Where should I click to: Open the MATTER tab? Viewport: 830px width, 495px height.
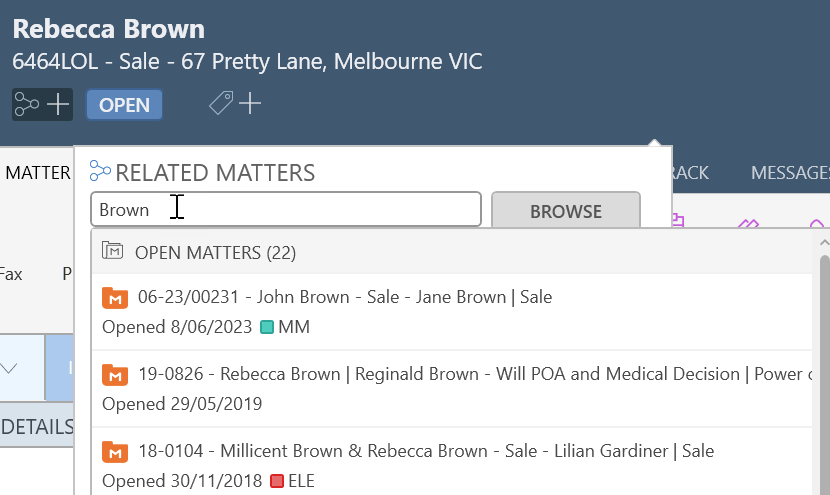click(x=38, y=173)
